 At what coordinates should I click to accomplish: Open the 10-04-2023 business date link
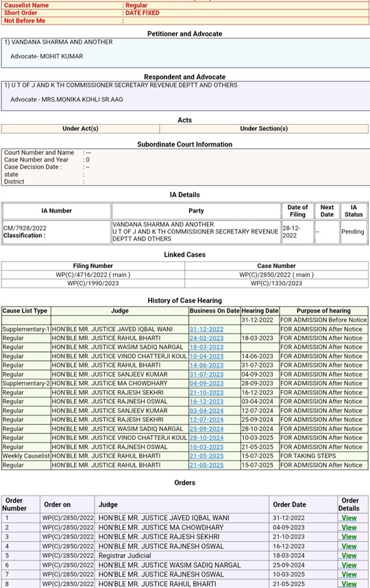click(x=206, y=356)
